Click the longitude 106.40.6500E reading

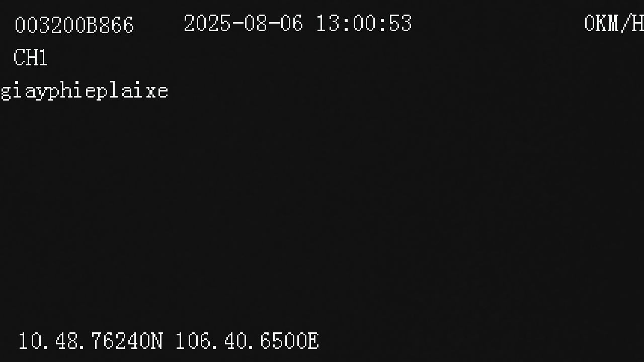(247, 341)
